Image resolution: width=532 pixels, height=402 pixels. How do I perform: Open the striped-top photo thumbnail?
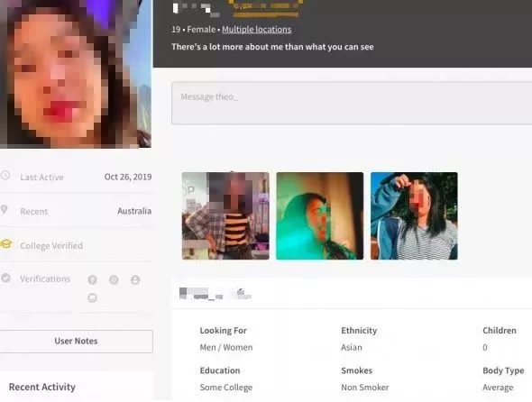click(225, 215)
